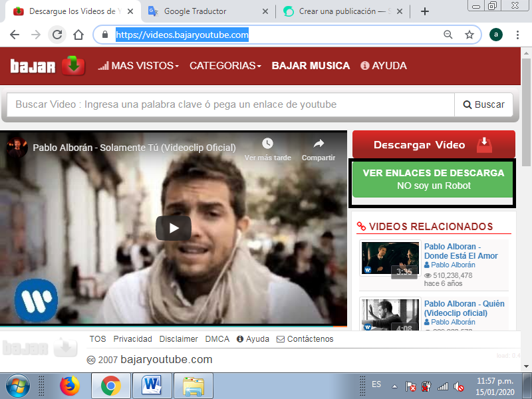The image size is (532, 399).
Task: Click Ver más tarde clock icon
Action: [x=267, y=144]
